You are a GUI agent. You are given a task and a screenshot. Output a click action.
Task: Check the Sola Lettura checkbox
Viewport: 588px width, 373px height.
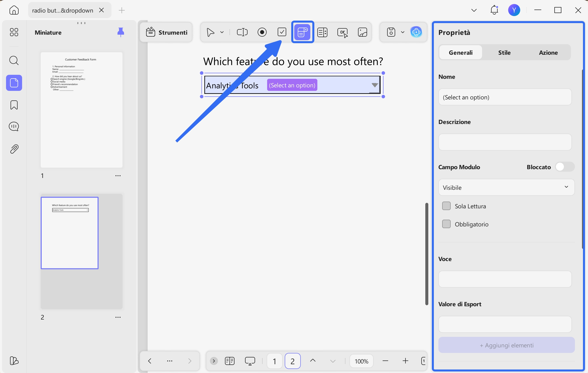(x=446, y=206)
